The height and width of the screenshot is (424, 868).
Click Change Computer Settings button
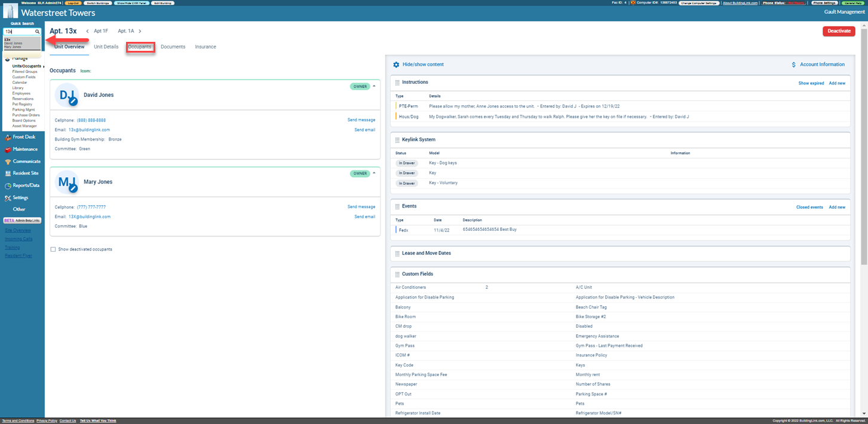(x=700, y=3)
